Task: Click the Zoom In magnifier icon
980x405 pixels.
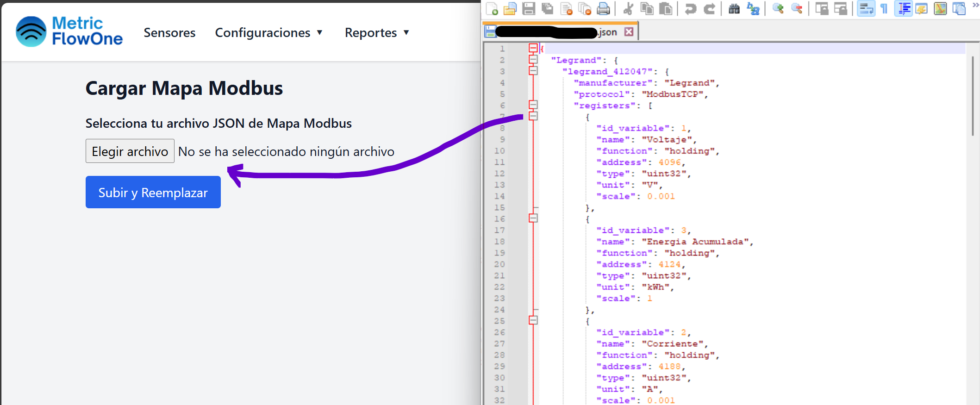Action: pyautogui.click(x=778, y=9)
